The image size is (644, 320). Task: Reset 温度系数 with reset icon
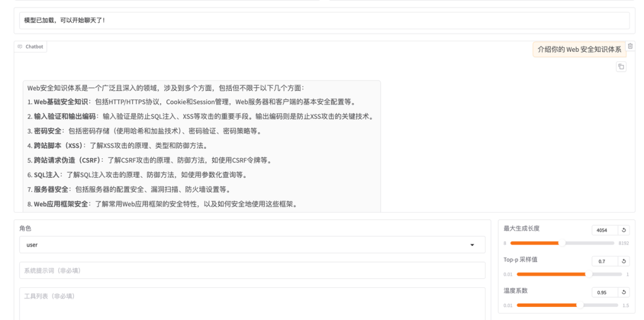624,292
